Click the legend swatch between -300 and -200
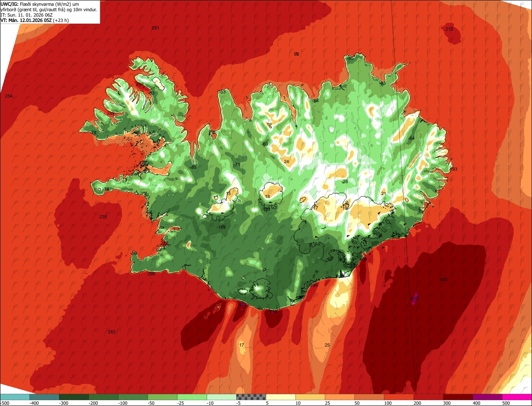The image size is (532, 406). click(x=74, y=397)
